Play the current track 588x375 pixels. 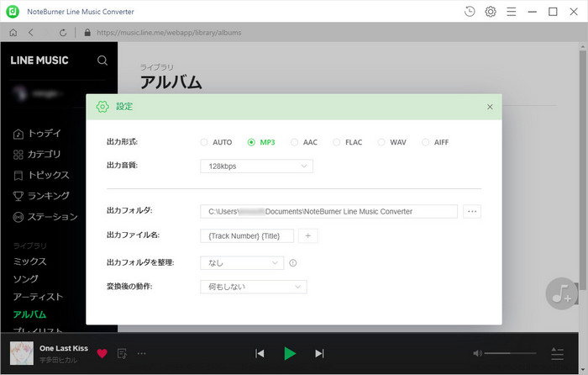pyautogui.click(x=290, y=353)
